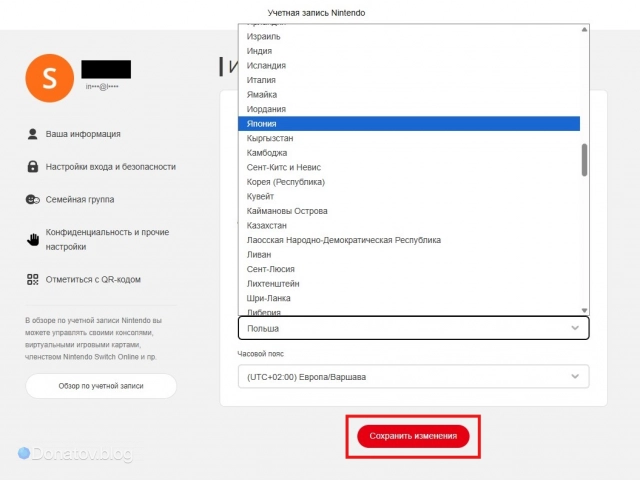Screen dimensions: 640x480
Task: Click Обзор по учетной записи button
Action: click(x=101, y=386)
